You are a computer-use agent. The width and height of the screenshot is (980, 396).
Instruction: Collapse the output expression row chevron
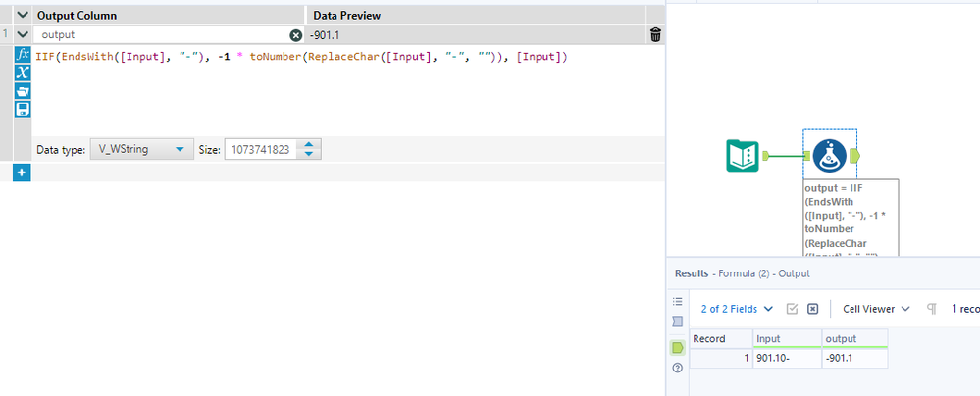point(23,34)
